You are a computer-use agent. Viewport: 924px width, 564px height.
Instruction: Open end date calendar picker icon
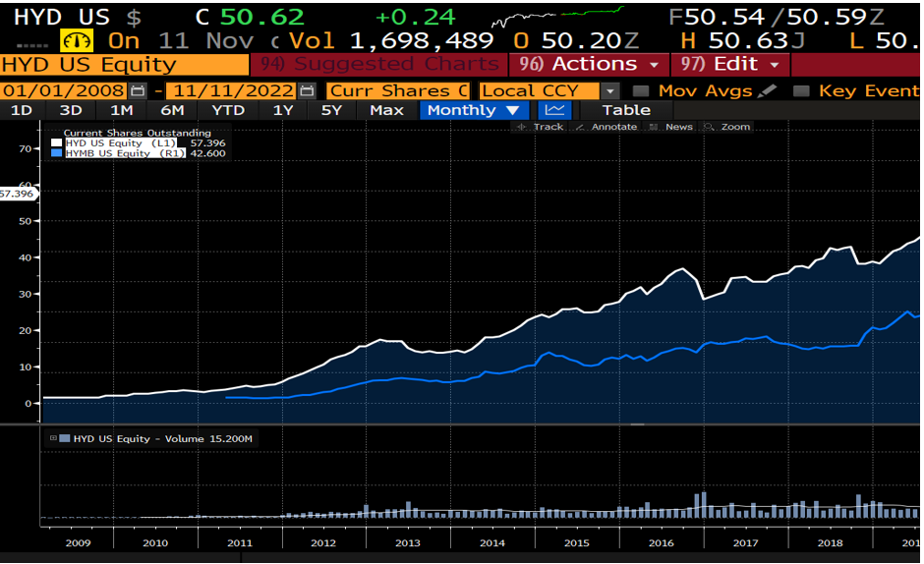point(307,90)
